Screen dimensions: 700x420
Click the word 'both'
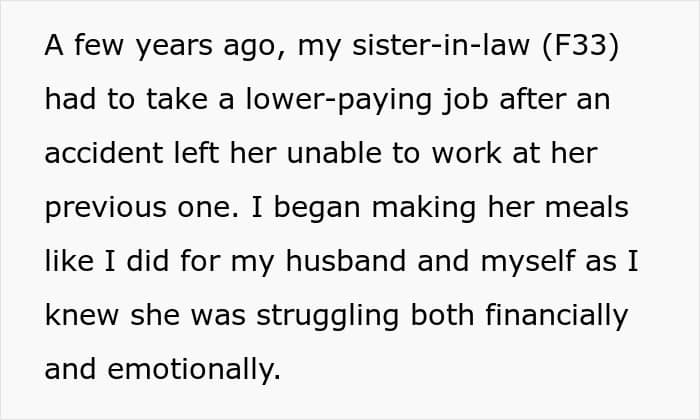point(442,315)
